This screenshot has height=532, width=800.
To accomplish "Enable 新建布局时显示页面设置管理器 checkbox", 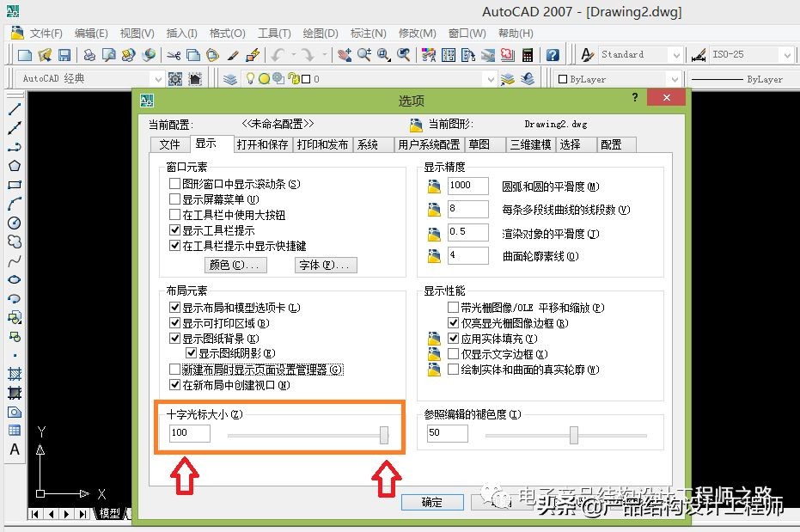I will click(174, 369).
